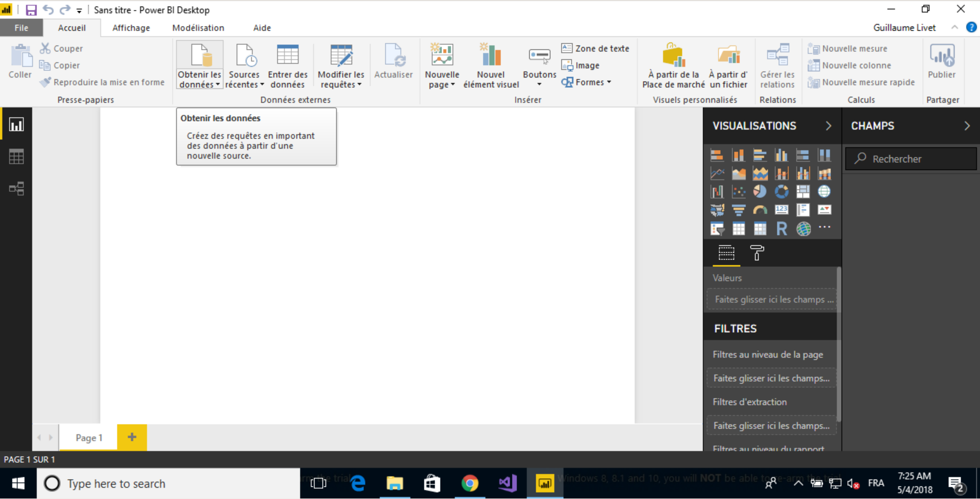Select the clustered bar chart visual
The height and width of the screenshot is (499, 980).
[x=760, y=155]
